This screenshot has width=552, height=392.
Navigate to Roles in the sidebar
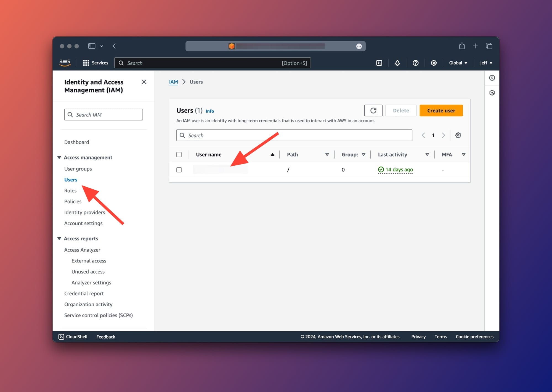(70, 190)
